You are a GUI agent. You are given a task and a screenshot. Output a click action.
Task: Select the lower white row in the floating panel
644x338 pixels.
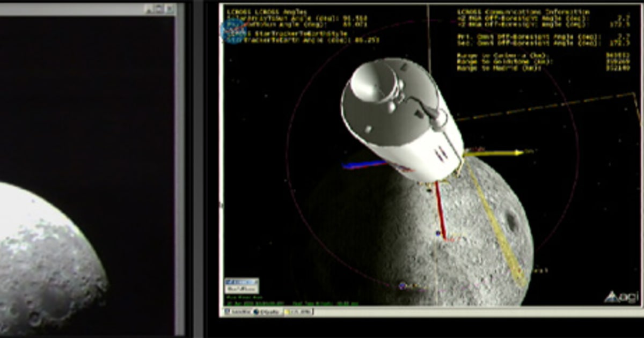241,289
